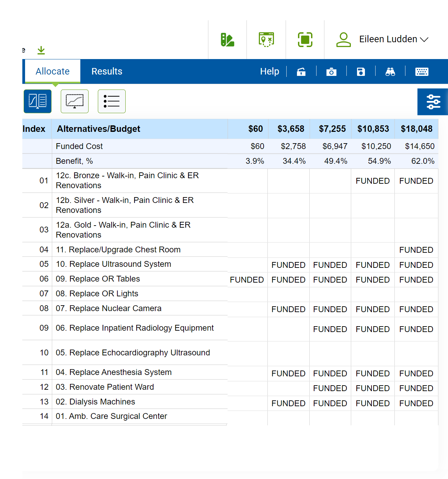Click FUNDED for Inpatient Radiology under $7,255

pyautogui.click(x=330, y=329)
